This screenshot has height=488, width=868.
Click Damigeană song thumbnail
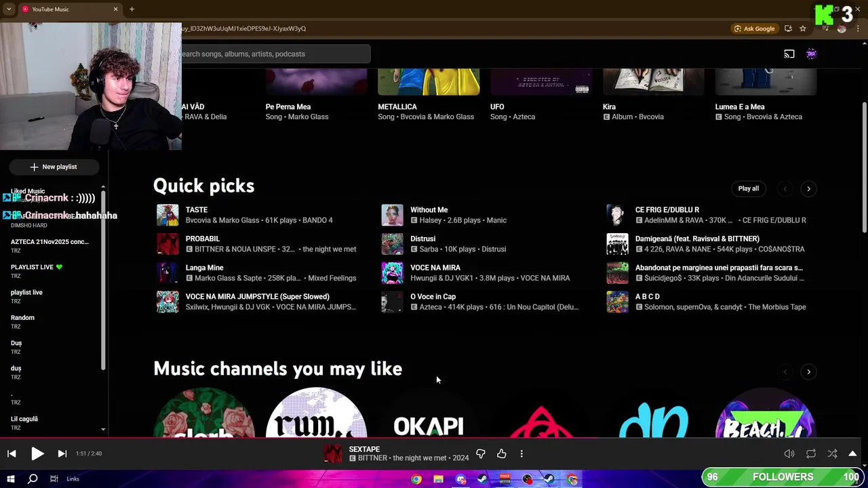(617, 244)
